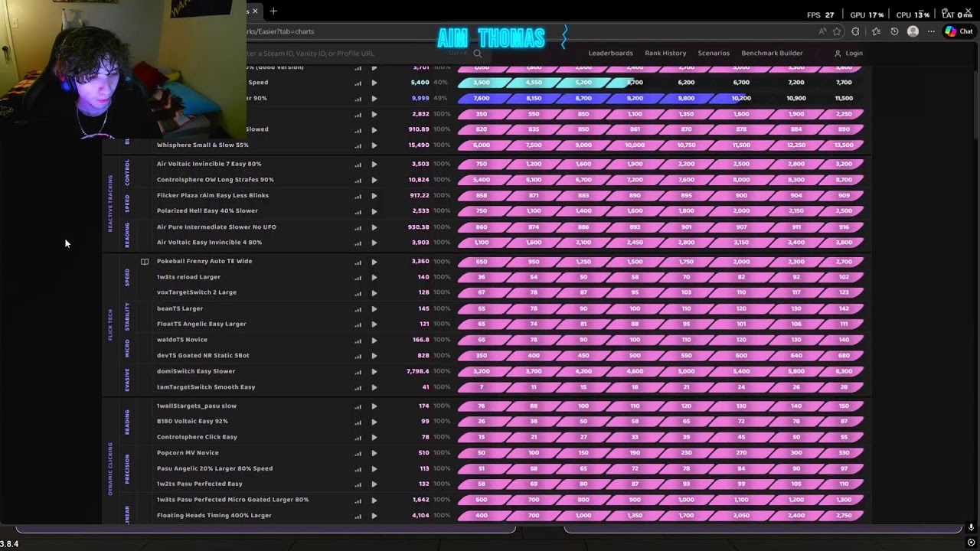Open the chart for Pokeball Frenzy Auto TE Wide
This screenshot has height=551, width=980.
tap(358, 262)
